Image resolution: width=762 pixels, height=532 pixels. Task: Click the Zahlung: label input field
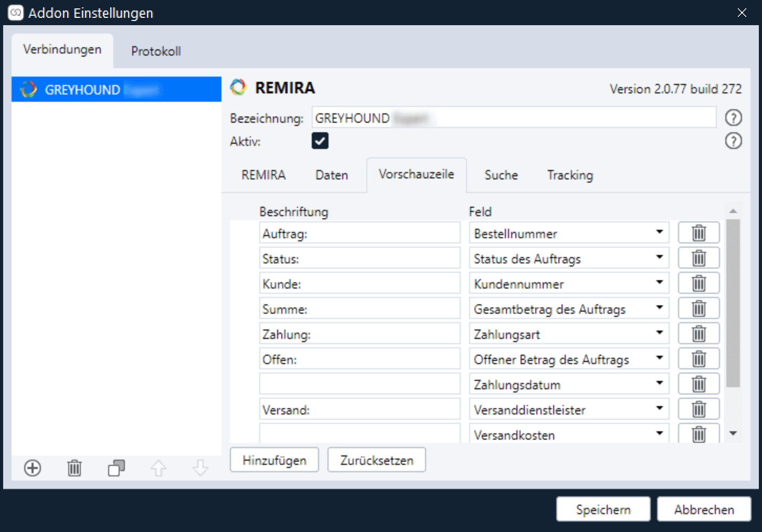pos(359,334)
